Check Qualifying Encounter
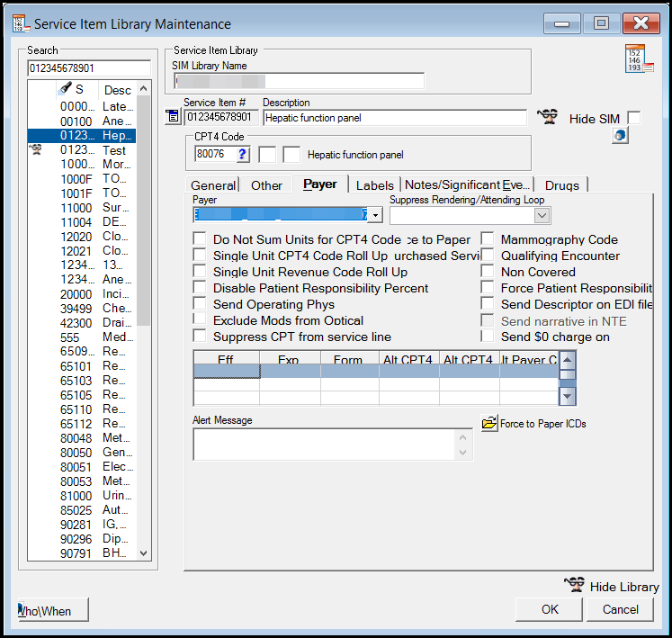The image size is (672, 638). coord(488,255)
